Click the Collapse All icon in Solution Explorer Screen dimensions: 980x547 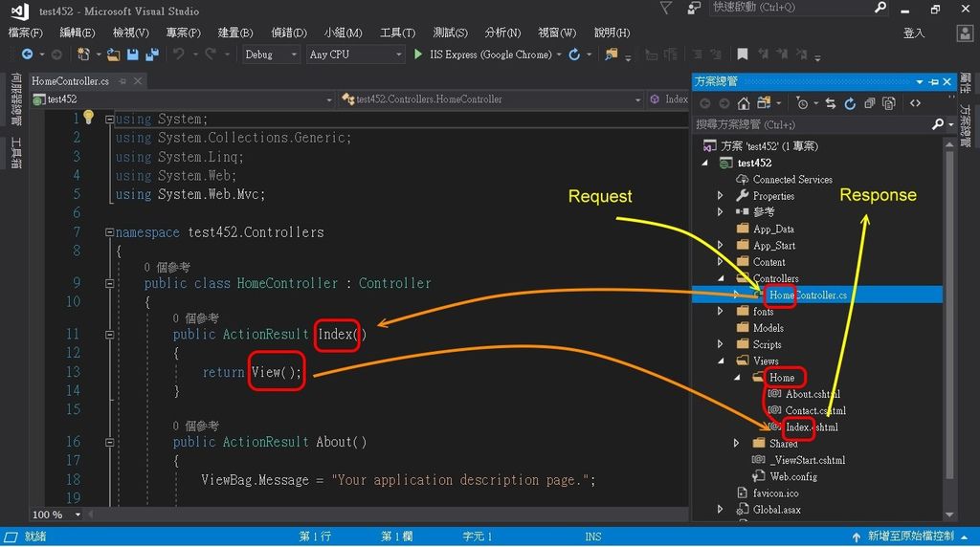tap(869, 103)
